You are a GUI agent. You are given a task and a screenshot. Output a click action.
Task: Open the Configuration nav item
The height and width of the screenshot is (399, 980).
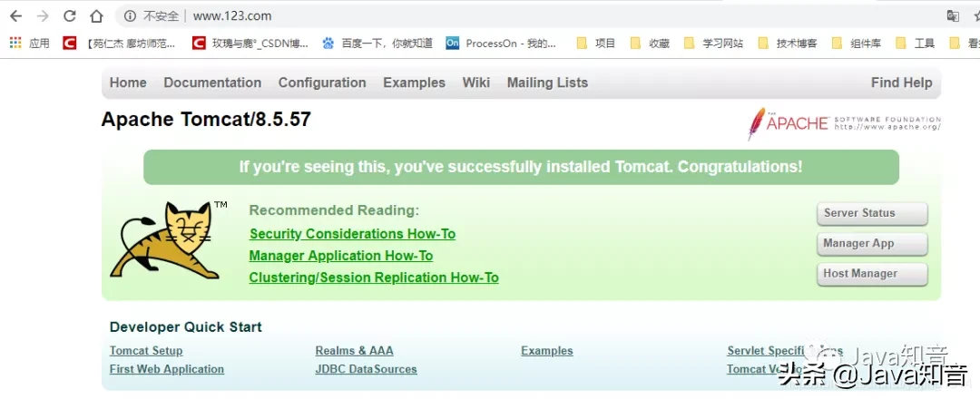coord(322,83)
